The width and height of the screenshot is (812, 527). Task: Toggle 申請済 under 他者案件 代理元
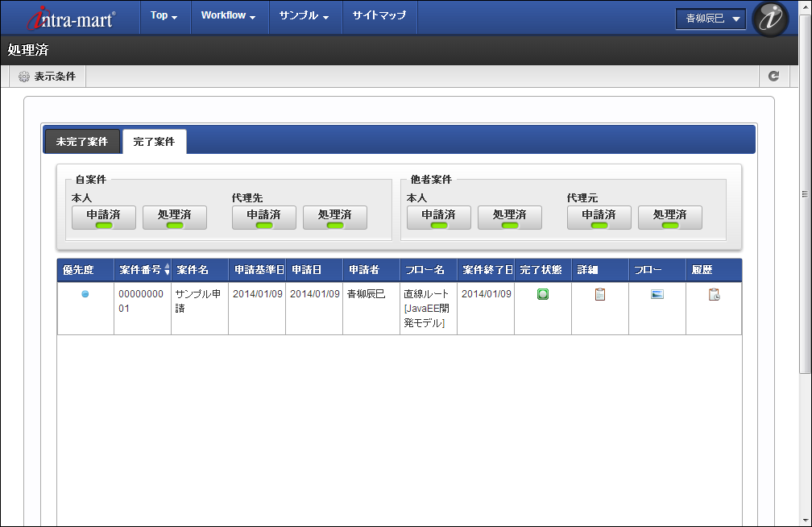pyautogui.click(x=599, y=218)
